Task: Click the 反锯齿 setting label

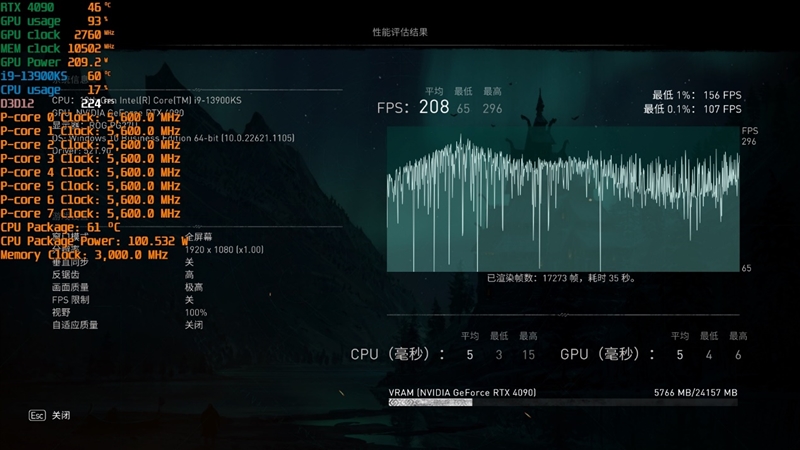Action: (66, 274)
